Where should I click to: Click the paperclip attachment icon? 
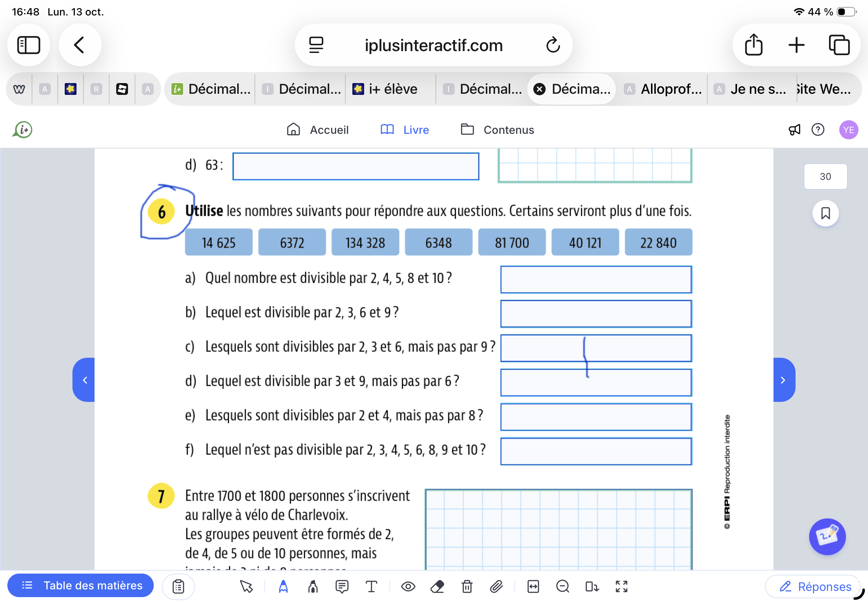(x=496, y=586)
